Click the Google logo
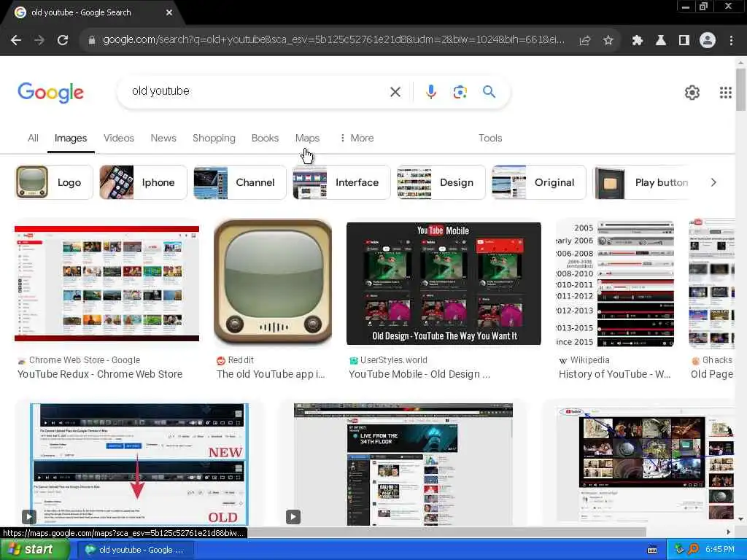This screenshot has width=747, height=560. 50,93
